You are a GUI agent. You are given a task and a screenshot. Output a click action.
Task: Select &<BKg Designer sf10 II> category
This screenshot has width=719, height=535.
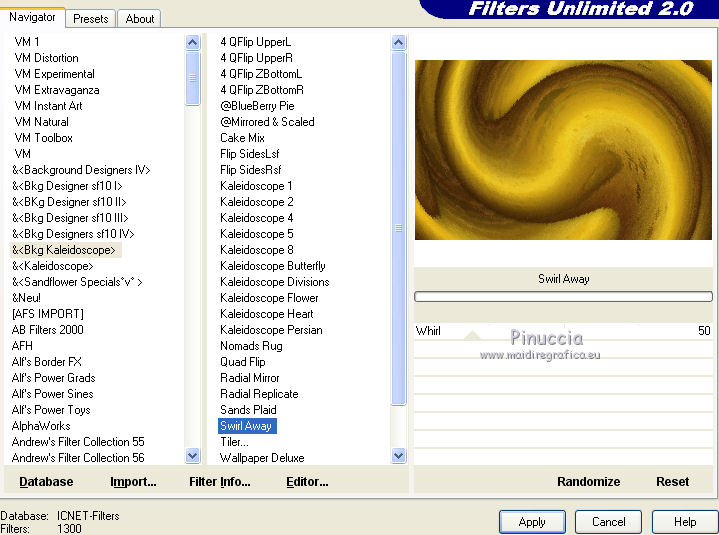coord(69,202)
